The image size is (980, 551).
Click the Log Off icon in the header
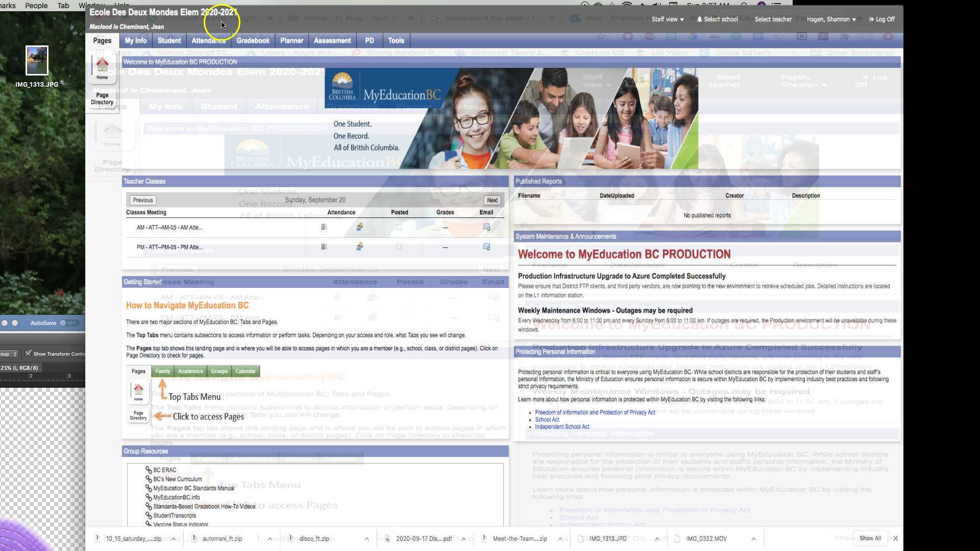871,19
